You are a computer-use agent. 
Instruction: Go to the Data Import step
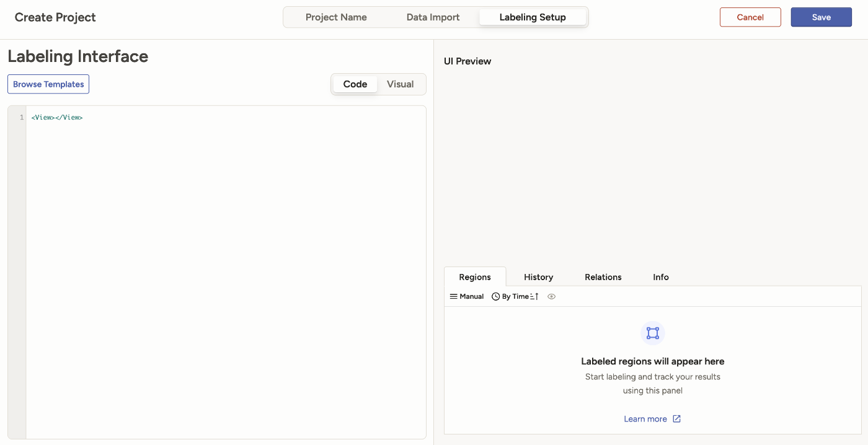pyautogui.click(x=433, y=17)
